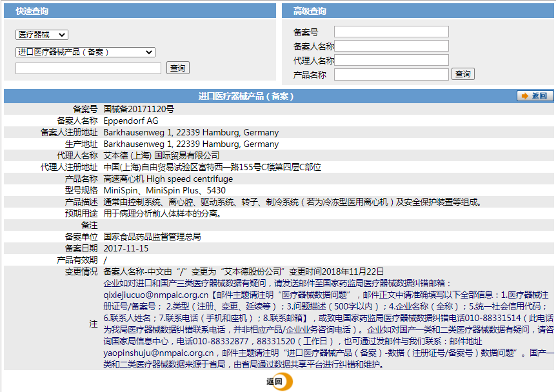Click 查询 button in advanced search panel
This screenshot has width=556, height=392.
tap(463, 74)
